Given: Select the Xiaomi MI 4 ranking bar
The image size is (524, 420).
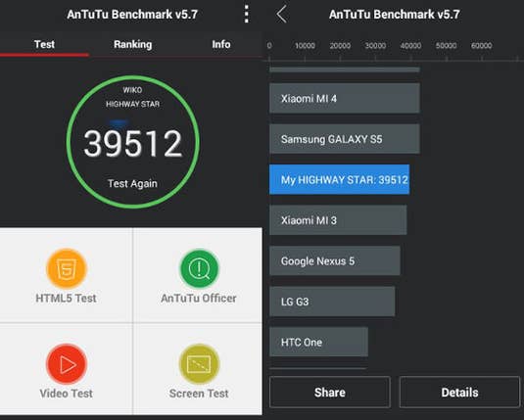Looking at the screenshot, I should 345,98.
